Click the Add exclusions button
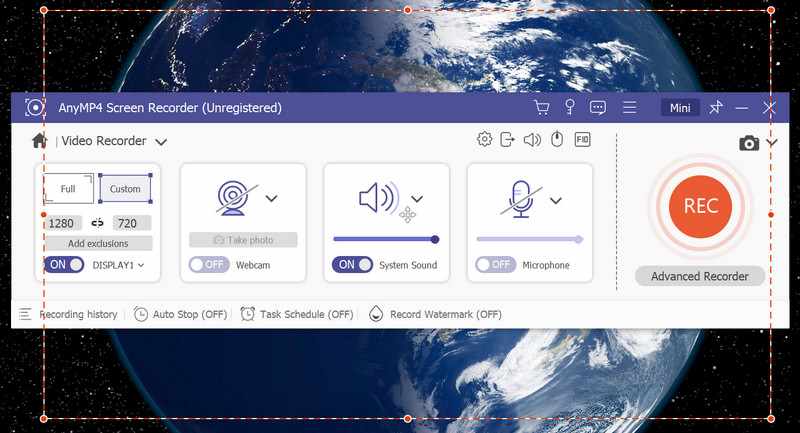The image size is (800, 433). coord(98,243)
